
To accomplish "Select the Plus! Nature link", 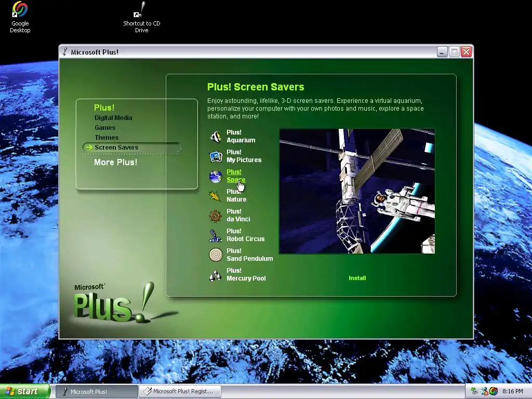I will tap(236, 195).
